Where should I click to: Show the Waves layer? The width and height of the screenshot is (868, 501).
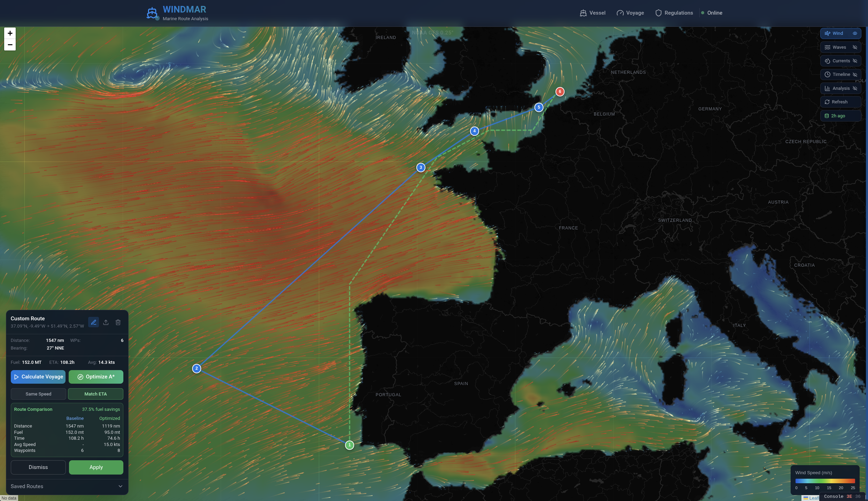pyautogui.click(x=855, y=47)
